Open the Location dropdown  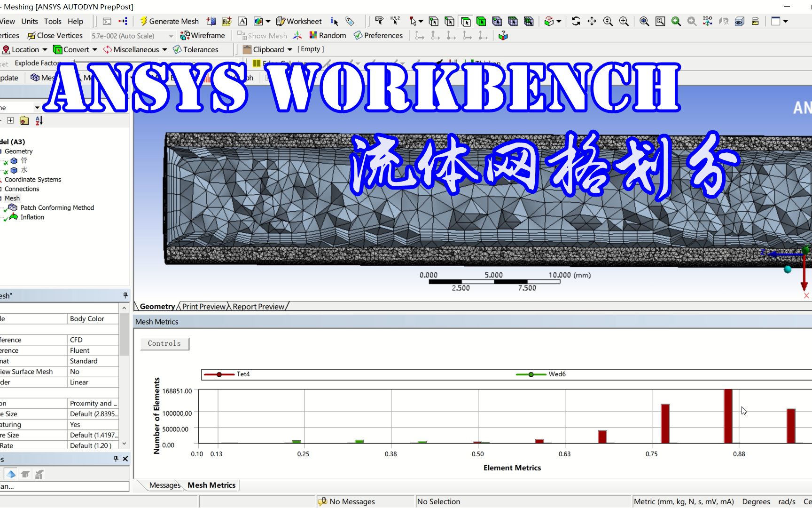click(25, 49)
